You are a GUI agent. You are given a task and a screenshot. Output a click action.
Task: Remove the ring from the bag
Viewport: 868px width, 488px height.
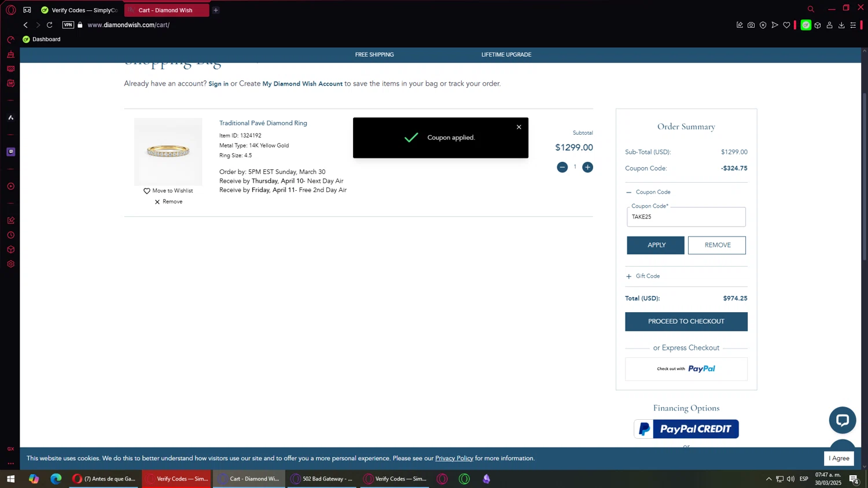coord(168,202)
